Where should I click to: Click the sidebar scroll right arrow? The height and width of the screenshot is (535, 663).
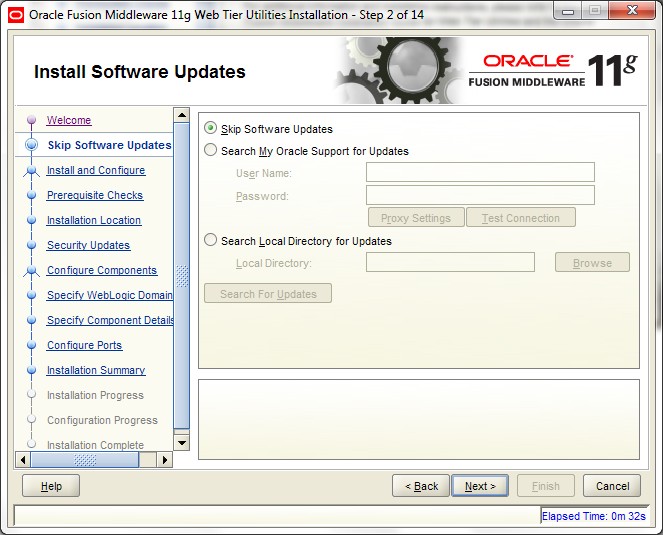(x=165, y=460)
